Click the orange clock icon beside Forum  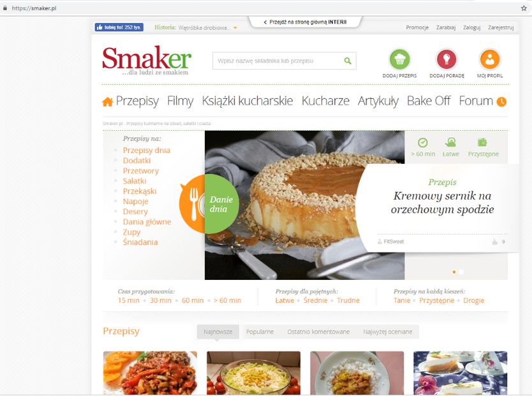coord(501,101)
